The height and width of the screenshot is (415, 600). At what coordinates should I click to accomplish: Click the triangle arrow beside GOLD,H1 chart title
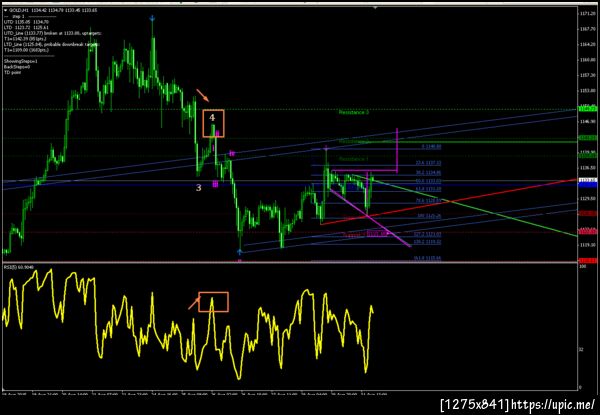point(5,10)
